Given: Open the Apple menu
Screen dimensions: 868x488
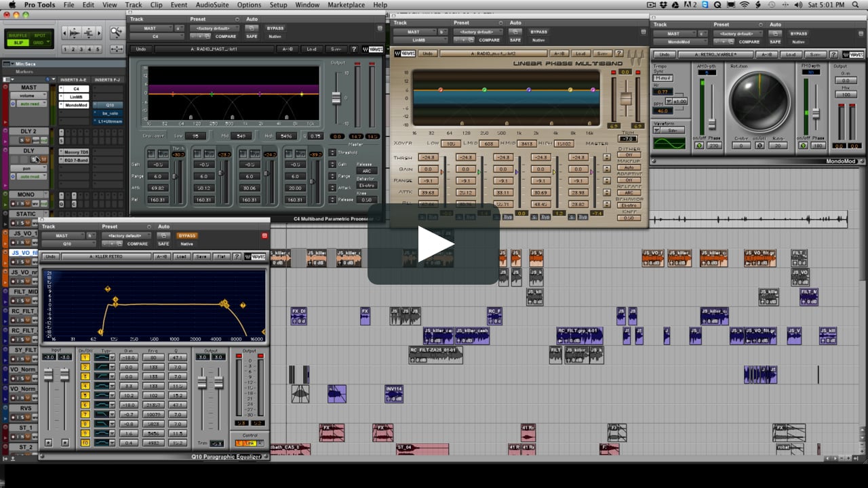Looking at the screenshot, I should click(12, 5).
